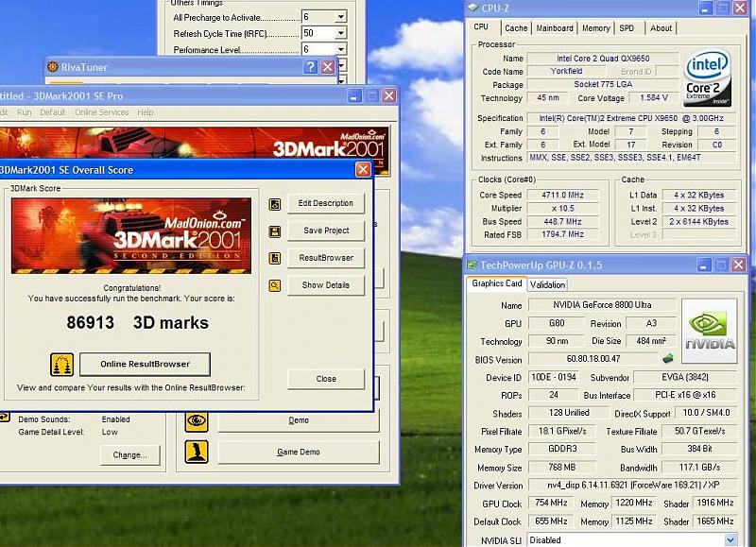Screen dimensions: 756x547
Task: Click the ResultBrowser document icon
Action: 274,259
